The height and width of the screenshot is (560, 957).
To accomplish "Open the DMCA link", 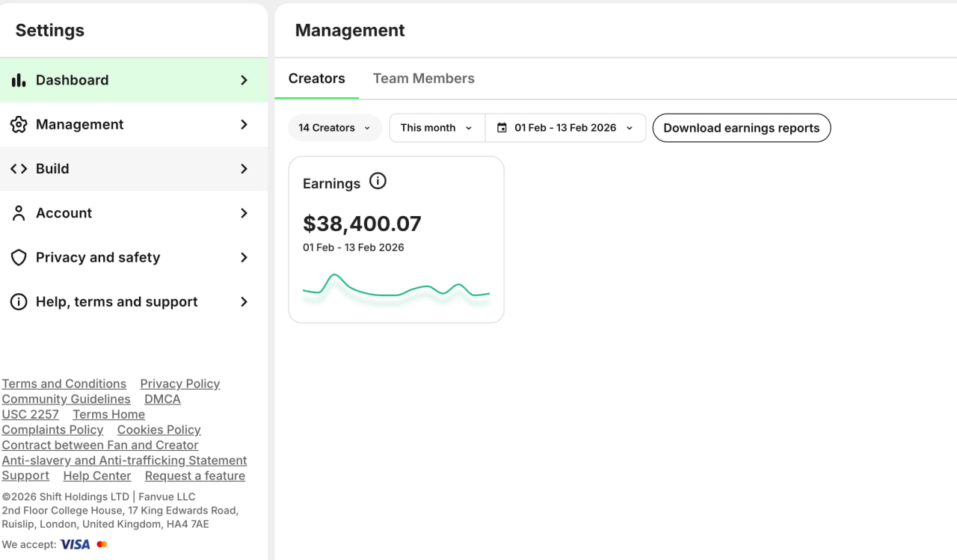I will tap(162, 399).
